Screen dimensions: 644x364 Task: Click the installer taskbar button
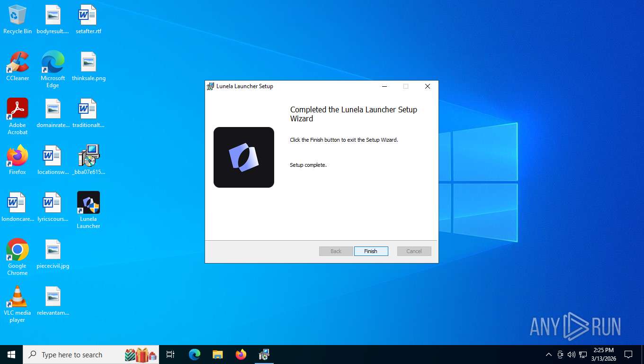coord(264,355)
